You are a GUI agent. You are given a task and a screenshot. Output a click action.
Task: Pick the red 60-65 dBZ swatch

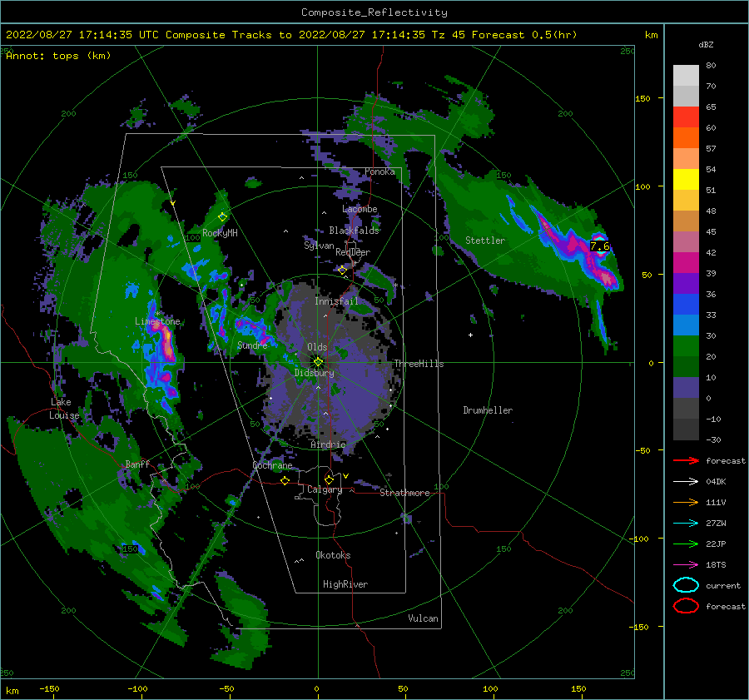[x=686, y=117]
